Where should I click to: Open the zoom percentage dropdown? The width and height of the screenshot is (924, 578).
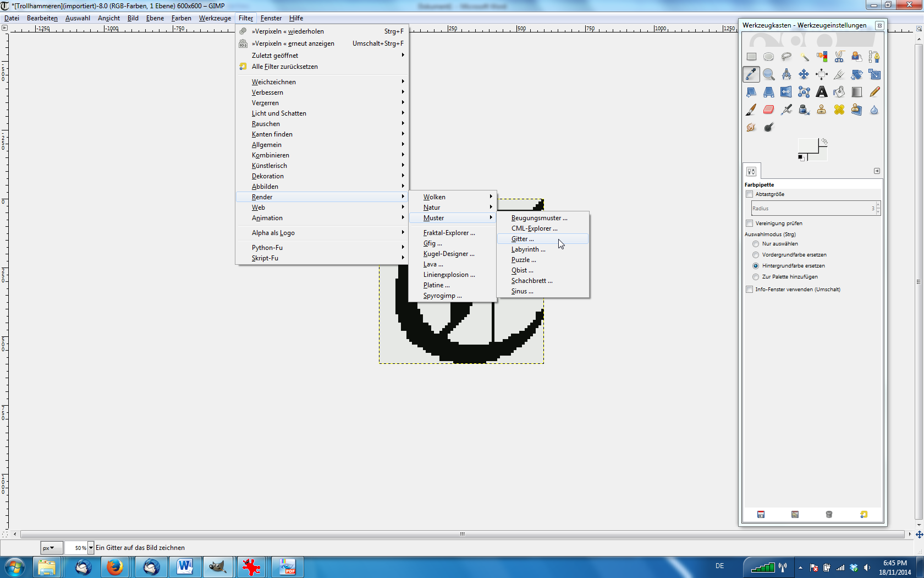point(91,548)
